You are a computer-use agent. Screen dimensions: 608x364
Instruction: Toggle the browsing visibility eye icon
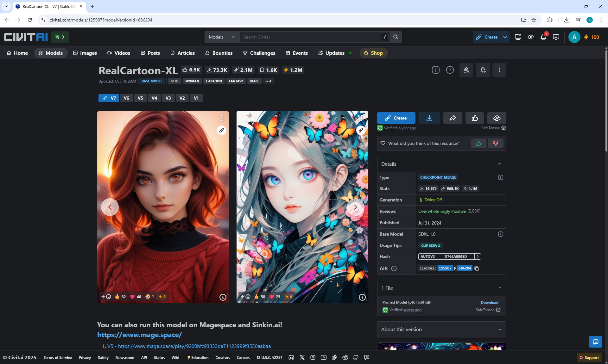click(531, 37)
